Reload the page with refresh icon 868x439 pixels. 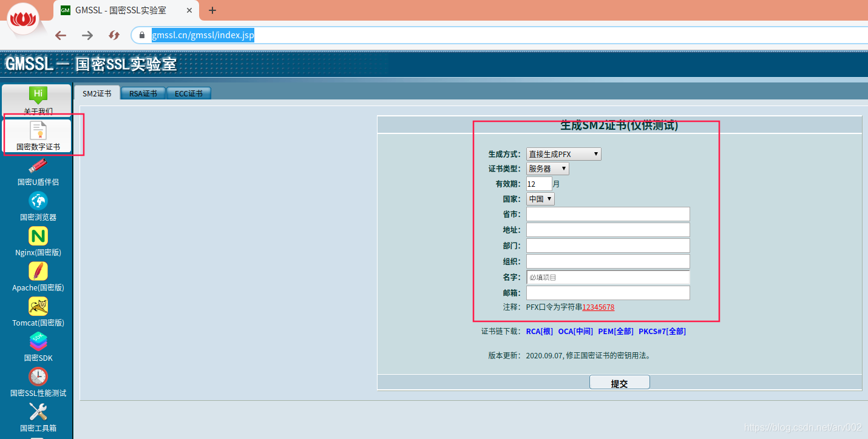114,35
